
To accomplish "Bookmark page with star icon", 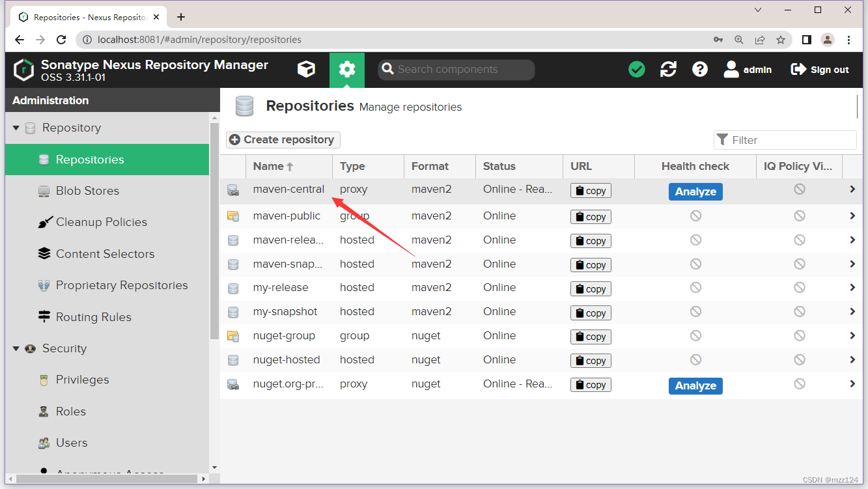I will point(781,40).
